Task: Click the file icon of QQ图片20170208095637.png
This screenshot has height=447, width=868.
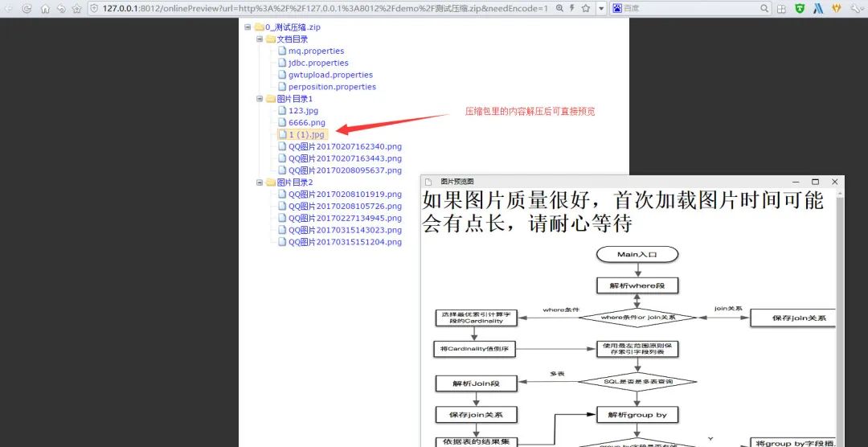Action: 282,170
